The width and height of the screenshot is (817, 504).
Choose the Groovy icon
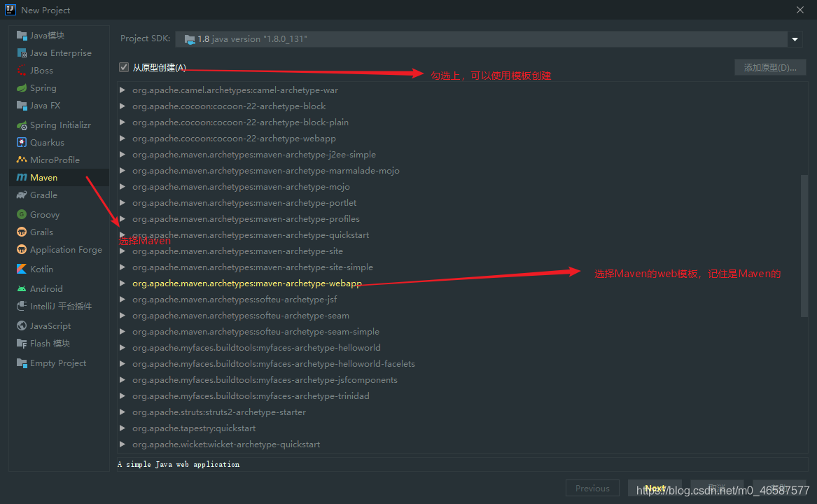[x=22, y=214]
